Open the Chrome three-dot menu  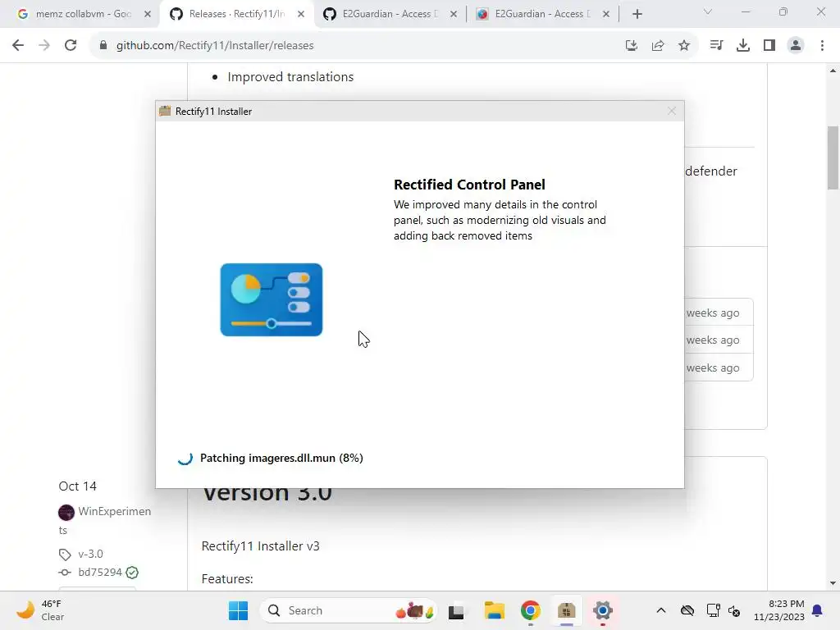(x=822, y=46)
